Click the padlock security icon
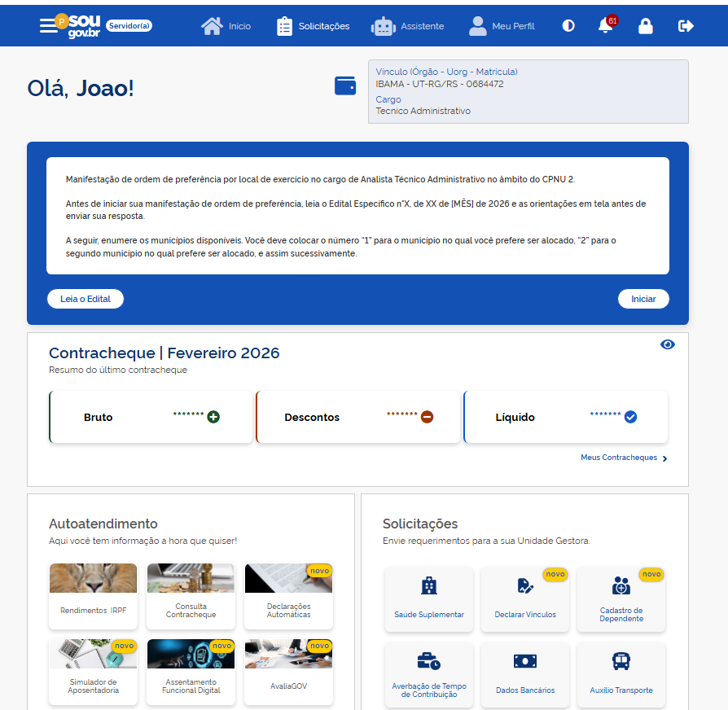728x710 pixels. [x=646, y=26]
